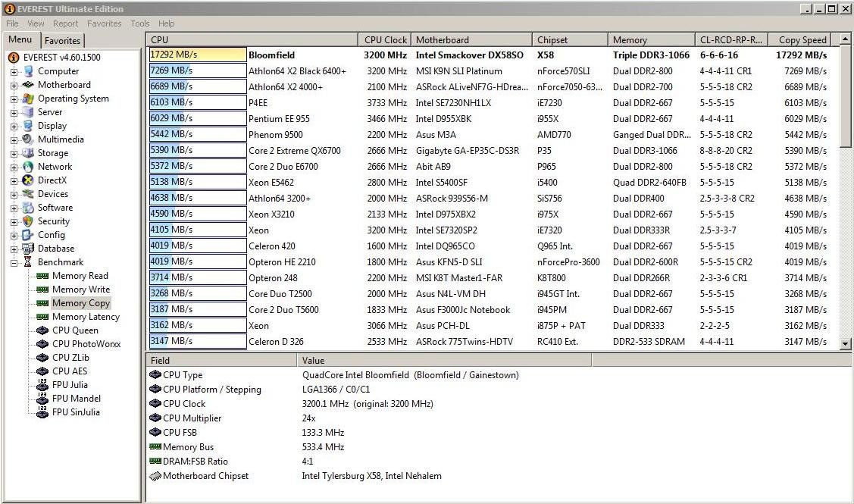This screenshot has height=504, width=854.
Task: Click the CPU ZLib chip icon
Action: (42, 358)
